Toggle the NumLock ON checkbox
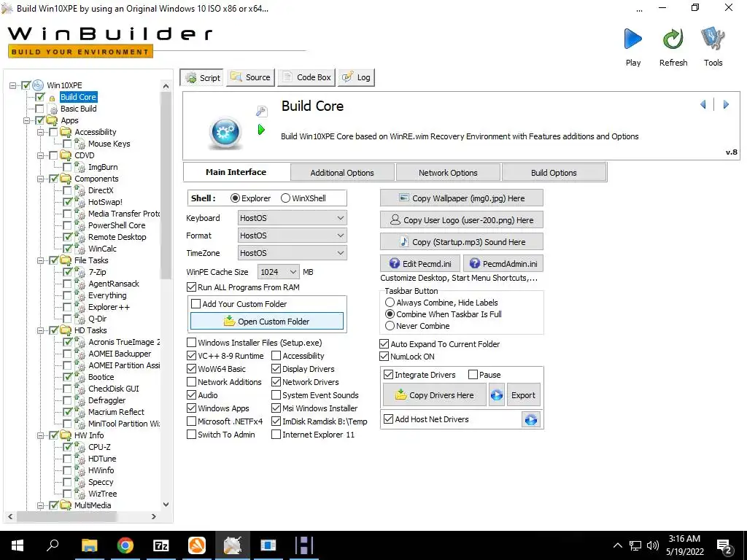747x560 pixels. (384, 356)
